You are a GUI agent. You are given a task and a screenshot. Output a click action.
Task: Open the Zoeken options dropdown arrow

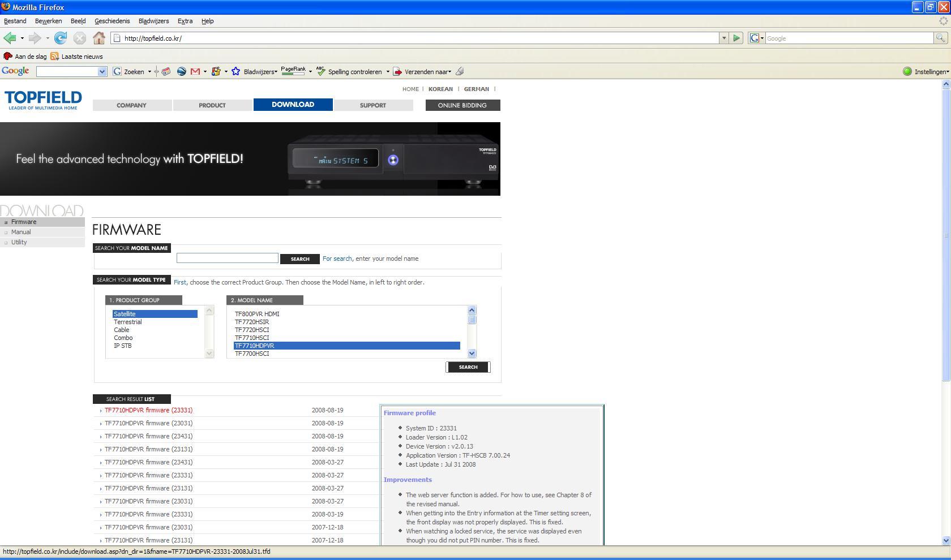149,71
